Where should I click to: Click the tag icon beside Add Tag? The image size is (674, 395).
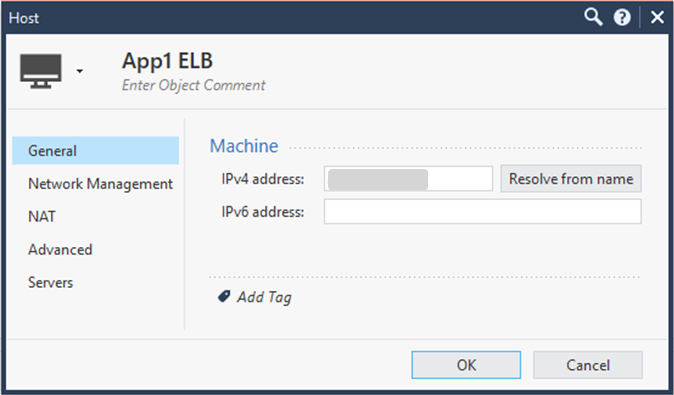pyautogui.click(x=224, y=296)
